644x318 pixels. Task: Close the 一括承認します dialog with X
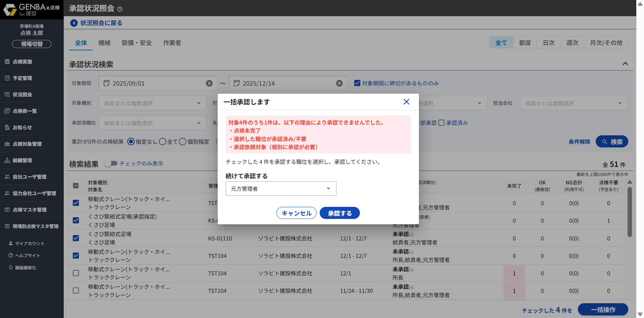[x=406, y=102]
